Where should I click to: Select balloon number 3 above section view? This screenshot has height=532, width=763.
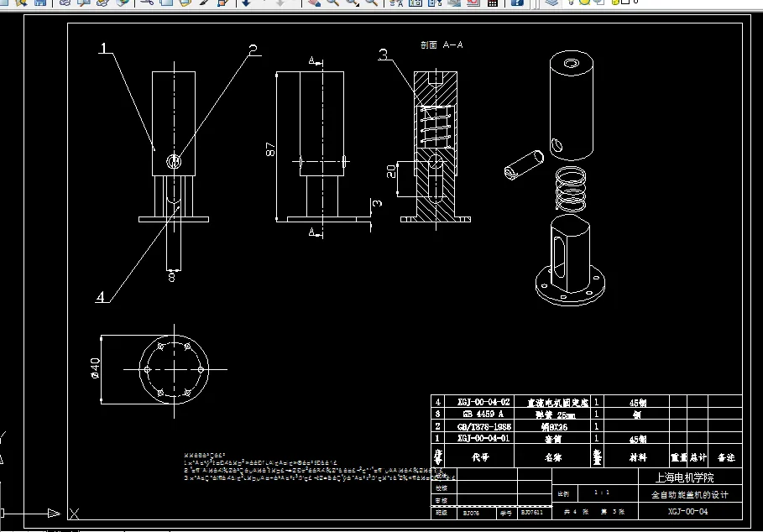(x=384, y=54)
